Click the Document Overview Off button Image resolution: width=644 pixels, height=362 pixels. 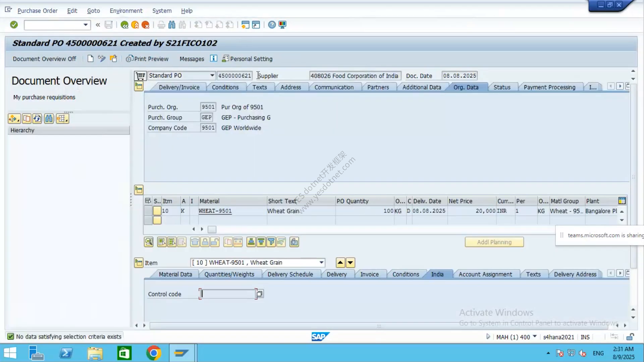pyautogui.click(x=45, y=59)
